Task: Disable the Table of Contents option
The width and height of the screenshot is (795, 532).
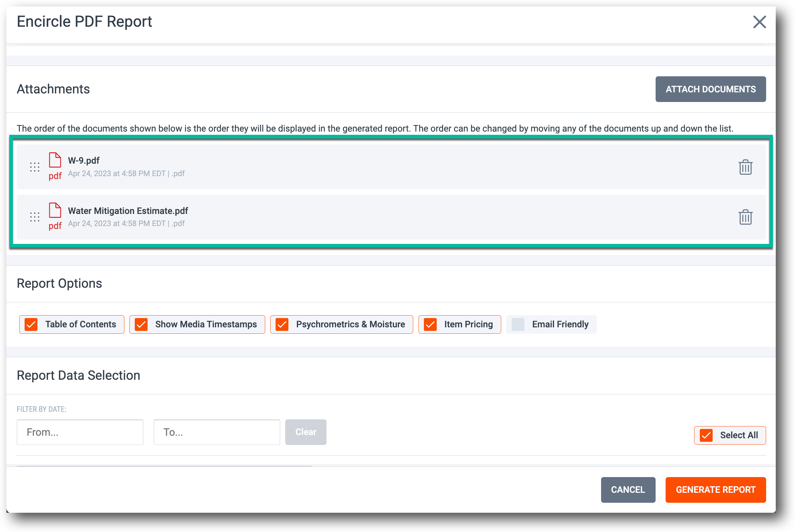Action: coord(31,324)
